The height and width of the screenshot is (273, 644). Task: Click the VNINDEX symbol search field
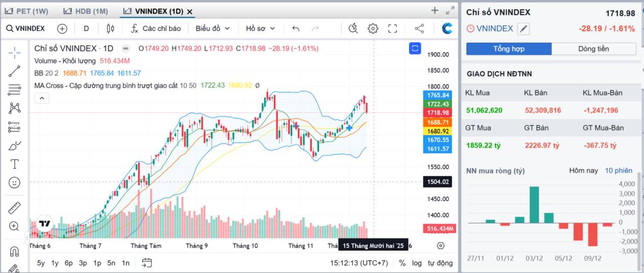26,28
